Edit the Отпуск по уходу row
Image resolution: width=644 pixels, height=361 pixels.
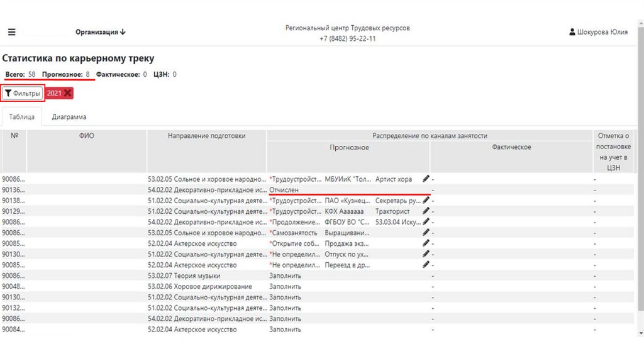pos(426,254)
